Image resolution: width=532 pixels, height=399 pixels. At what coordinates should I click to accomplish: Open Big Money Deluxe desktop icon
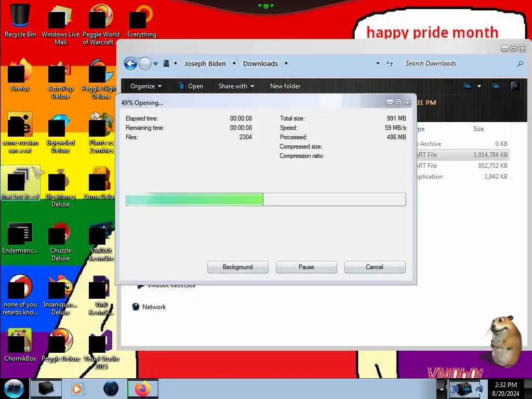[x=60, y=187]
